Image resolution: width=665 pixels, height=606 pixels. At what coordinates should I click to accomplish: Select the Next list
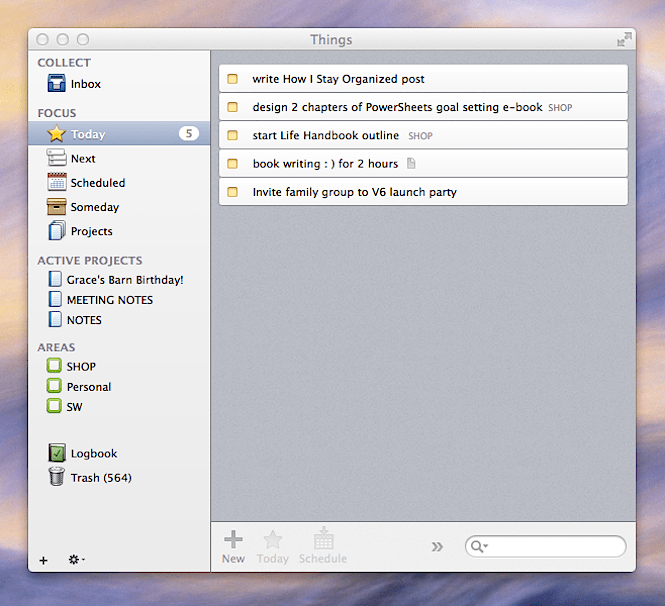coord(120,158)
